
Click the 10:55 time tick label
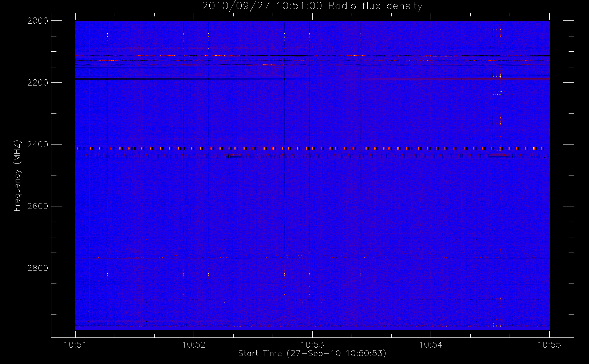click(549, 345)
